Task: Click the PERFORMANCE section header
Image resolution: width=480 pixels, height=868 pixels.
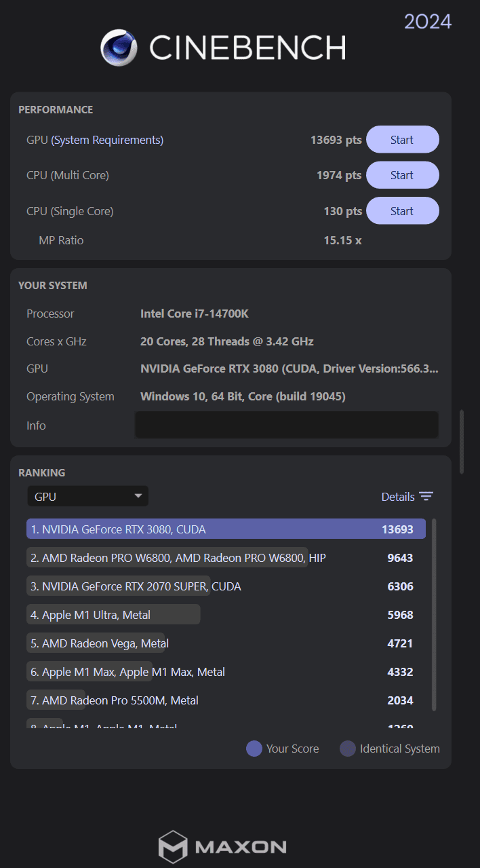Action: tap(56, 109)
